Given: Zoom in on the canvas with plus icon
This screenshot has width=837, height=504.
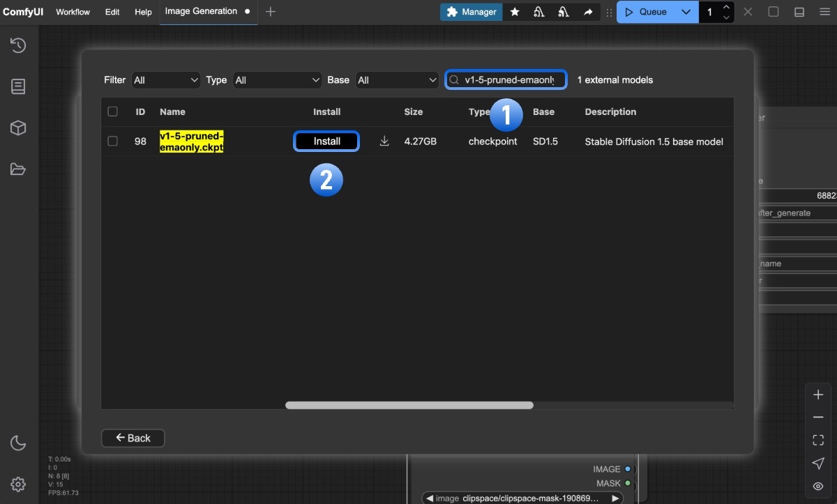Looking at the screenshot, I should [817, 394].
